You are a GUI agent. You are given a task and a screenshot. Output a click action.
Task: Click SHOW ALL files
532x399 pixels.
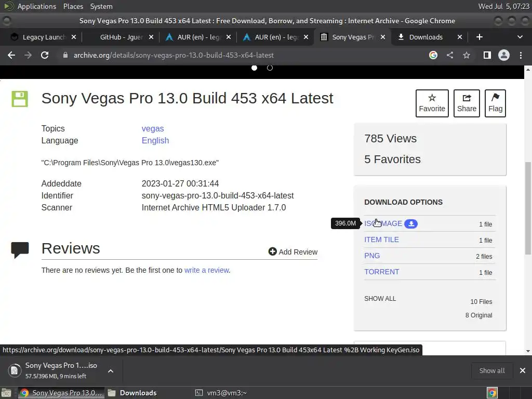[x=380, y=299]
